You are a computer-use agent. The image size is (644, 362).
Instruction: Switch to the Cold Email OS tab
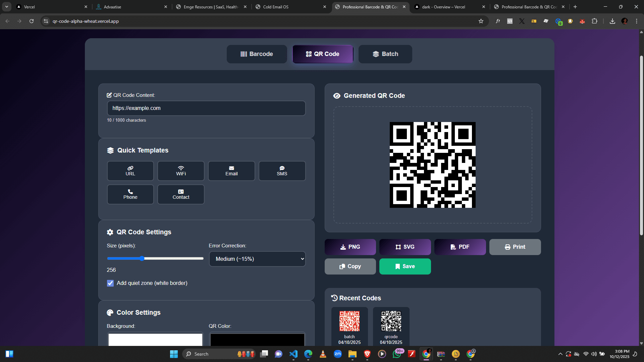click(290, 7)
